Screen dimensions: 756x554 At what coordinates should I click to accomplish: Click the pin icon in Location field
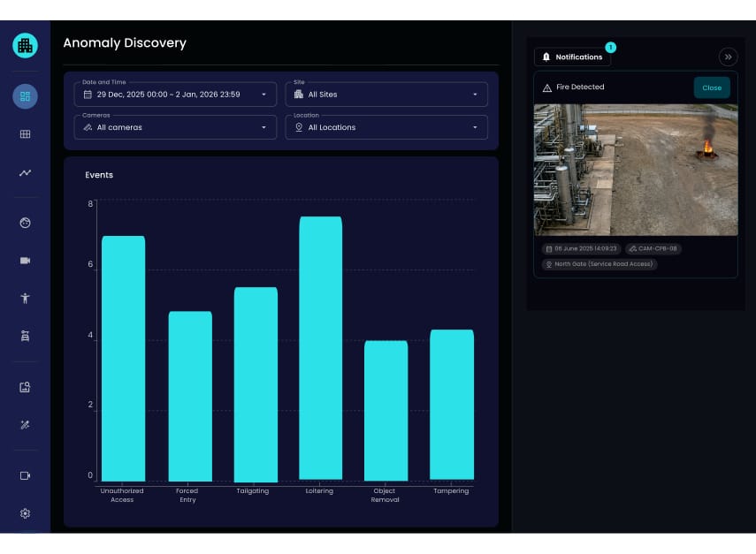(299, 127)
